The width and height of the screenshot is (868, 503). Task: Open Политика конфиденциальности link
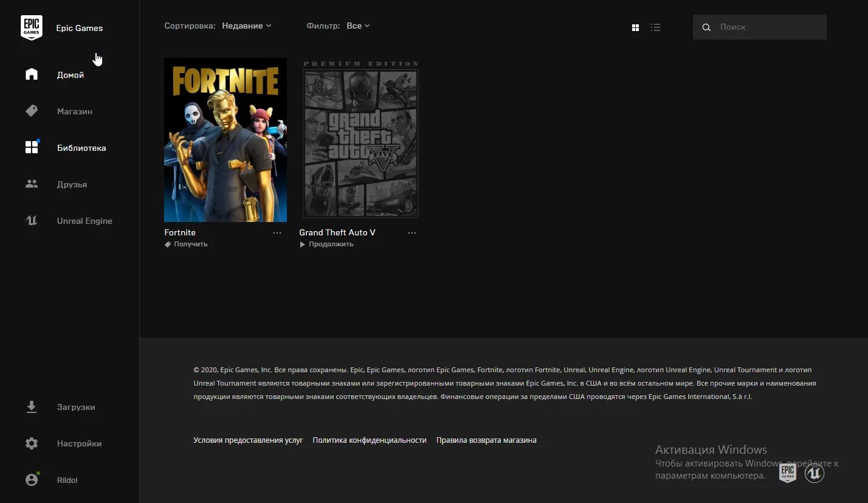tap(370, 440)
